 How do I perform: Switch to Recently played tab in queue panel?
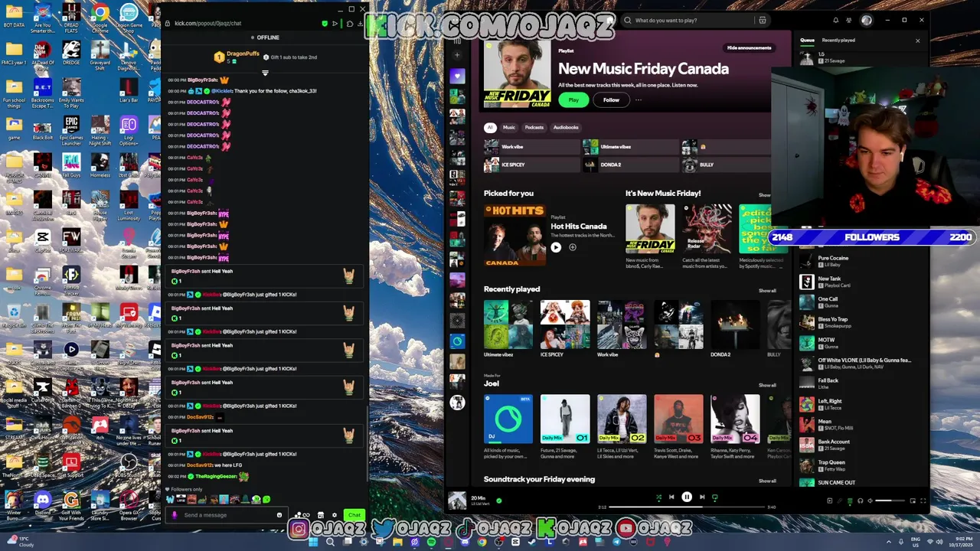pyautogui.click(x=838, y=40)
